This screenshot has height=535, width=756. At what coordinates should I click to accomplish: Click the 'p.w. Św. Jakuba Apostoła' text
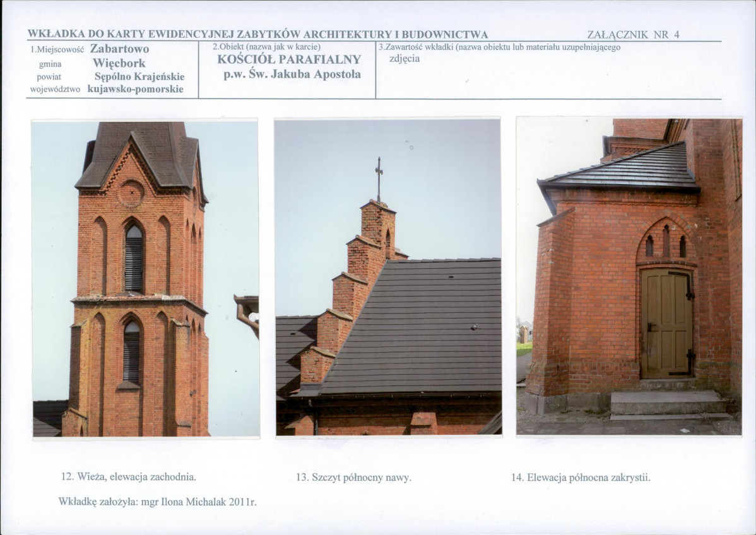click(x=292, y=74)
